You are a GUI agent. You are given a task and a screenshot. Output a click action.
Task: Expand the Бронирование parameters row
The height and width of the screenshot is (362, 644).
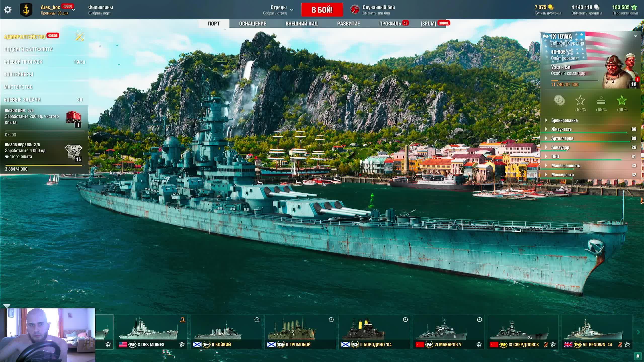click(x=564, y=120)
